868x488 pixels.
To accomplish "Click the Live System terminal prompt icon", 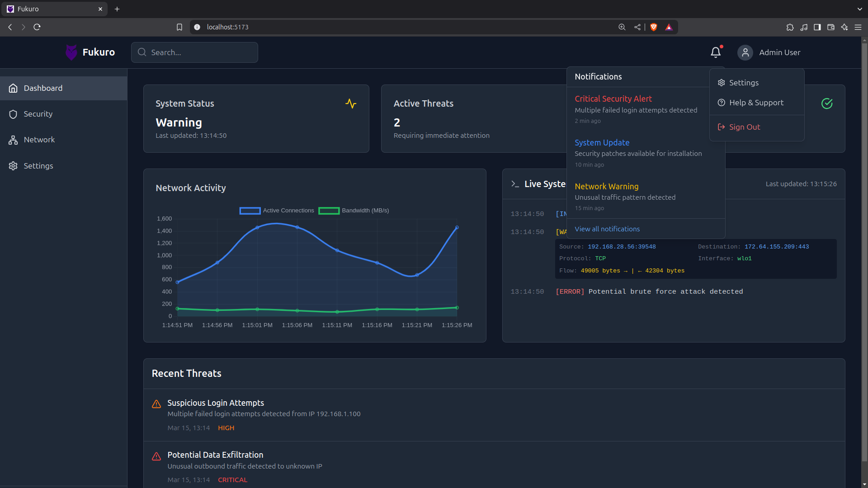I will click(515, 184).
